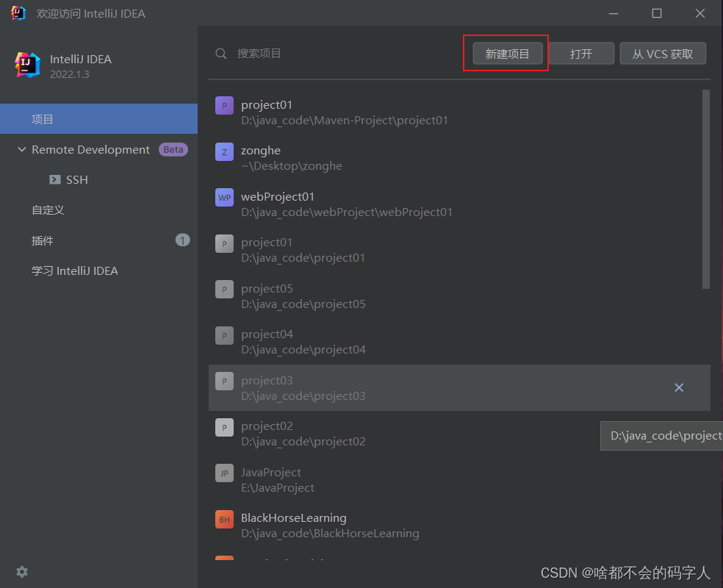
Task: Click IntelliJ icon in title bar
Action: point(18,13)
